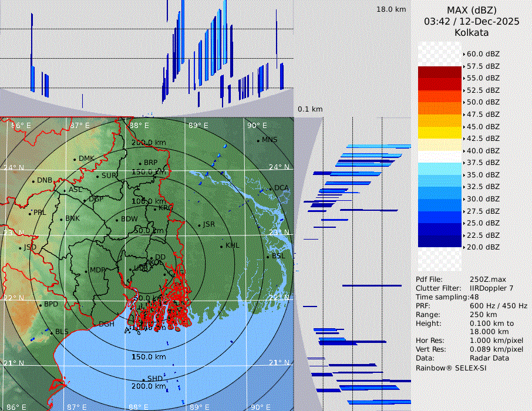The width and height of the screenshot is (532, 411).
Task: Select the JSR station marker on map
Action: tap(199, 225)
